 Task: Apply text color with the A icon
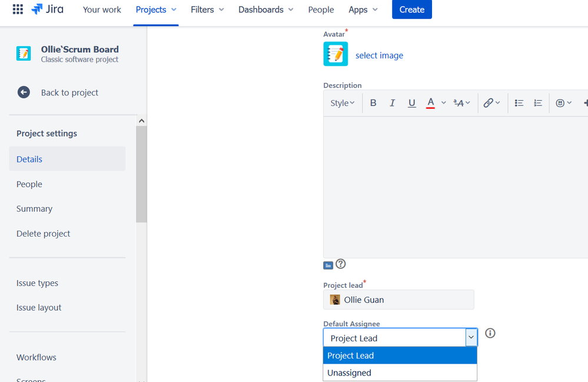coord(430,103)
